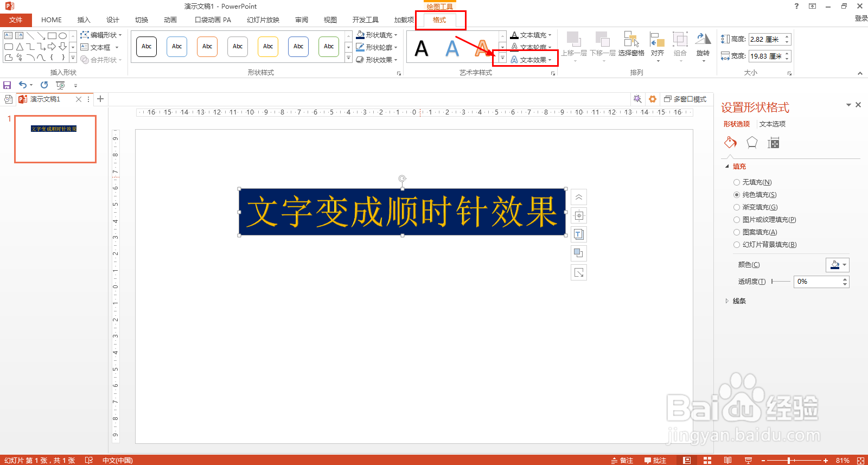Viewport: 868px width, 465px height.
Task: Click Merge Shapes (合并形状) button
Action: coord(101,60)
